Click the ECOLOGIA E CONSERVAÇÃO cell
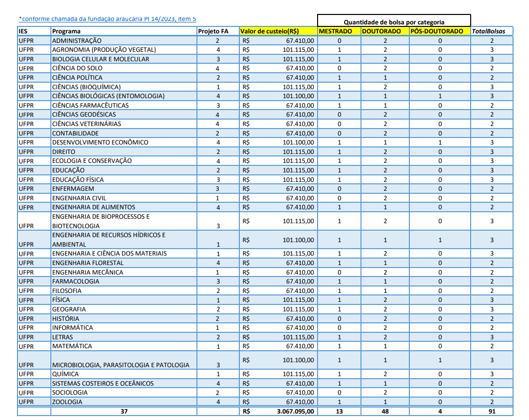 pos(124,161)
